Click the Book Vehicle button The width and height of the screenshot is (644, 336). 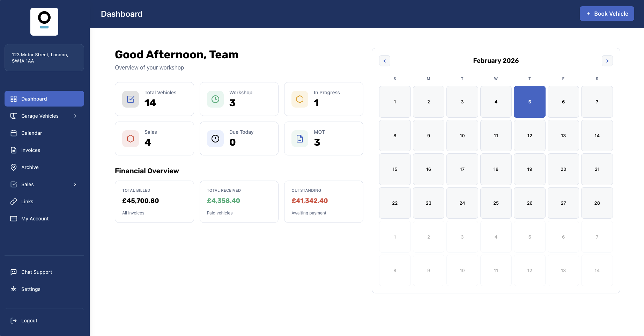(x=607, y=14)
